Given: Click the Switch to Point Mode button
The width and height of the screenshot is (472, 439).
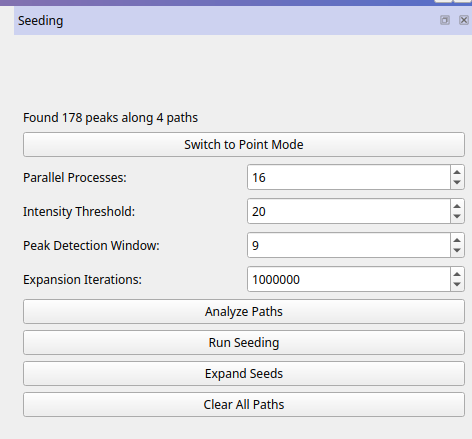Looking at the screenshot, I should click(244, 145).
